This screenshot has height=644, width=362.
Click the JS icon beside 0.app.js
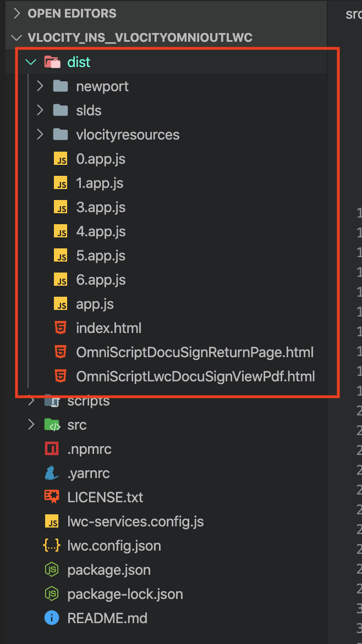click(x=61, y=159)
